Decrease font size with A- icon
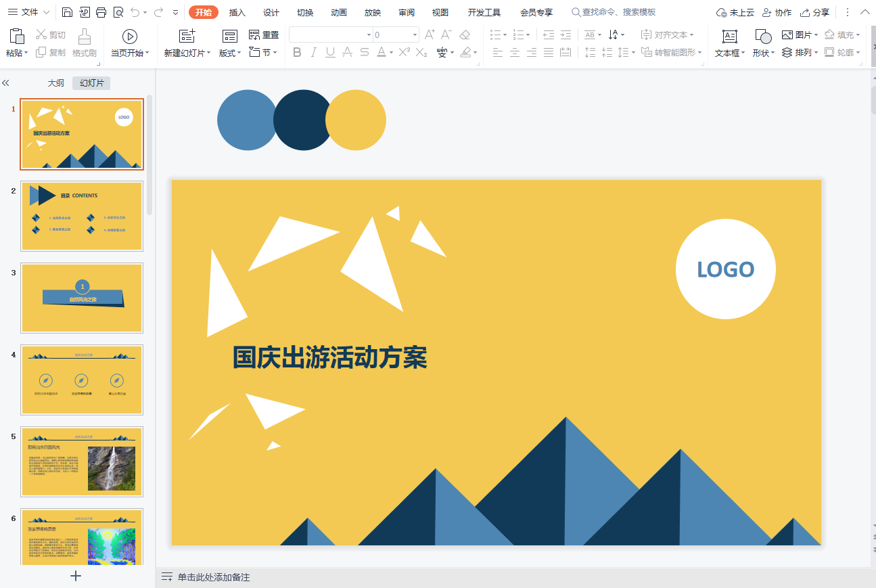The width and height of the screenshot is (876, 588). pos(446,35)
